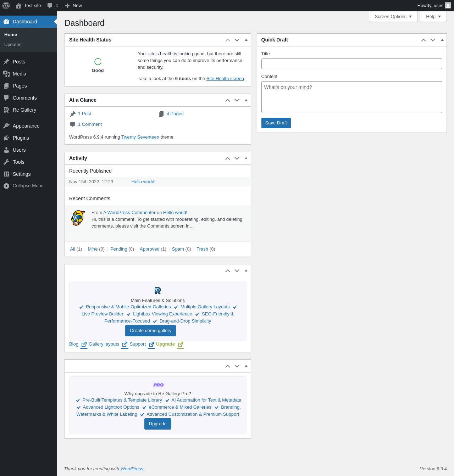Click the Re Gallery icon in sidebar
Image resolution: width=454 pixels, height=476 pixels.
click(x=6, y=110)
